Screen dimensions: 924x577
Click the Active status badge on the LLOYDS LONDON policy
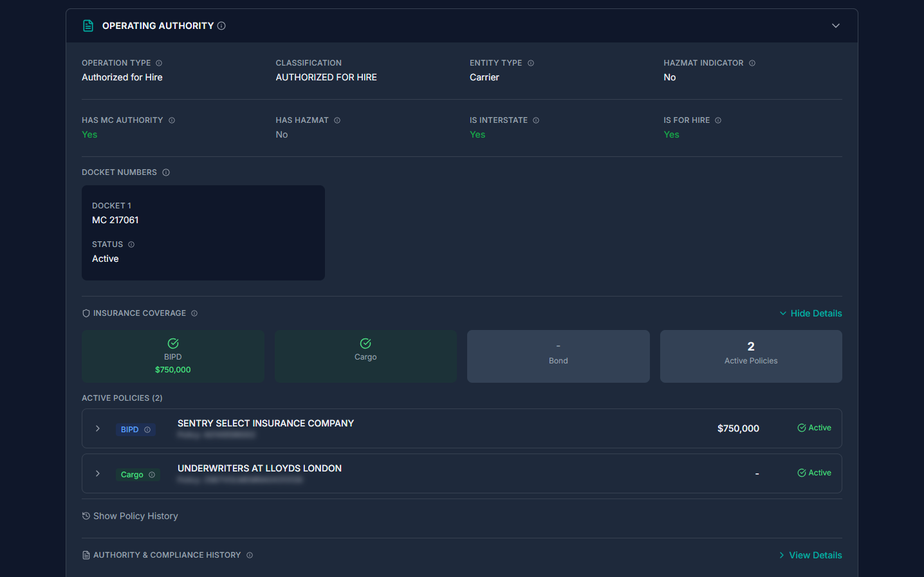814,472
